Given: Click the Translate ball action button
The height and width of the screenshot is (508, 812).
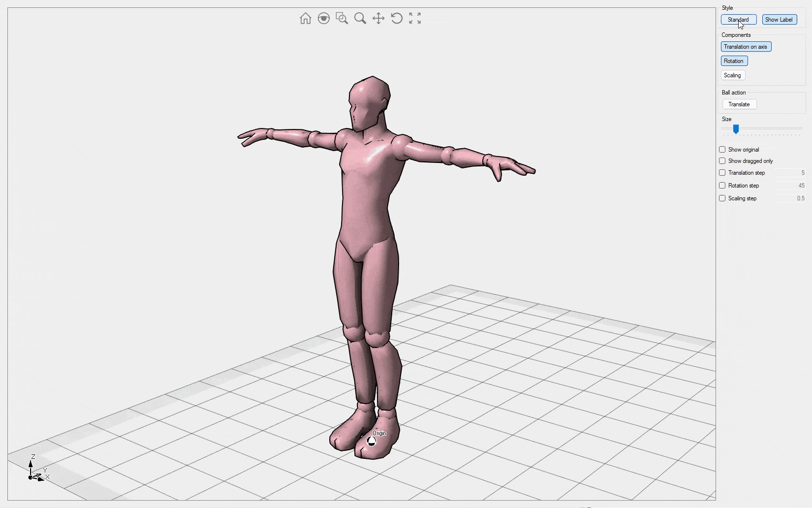Looking at the screenshot, I should tap(739, 104).
